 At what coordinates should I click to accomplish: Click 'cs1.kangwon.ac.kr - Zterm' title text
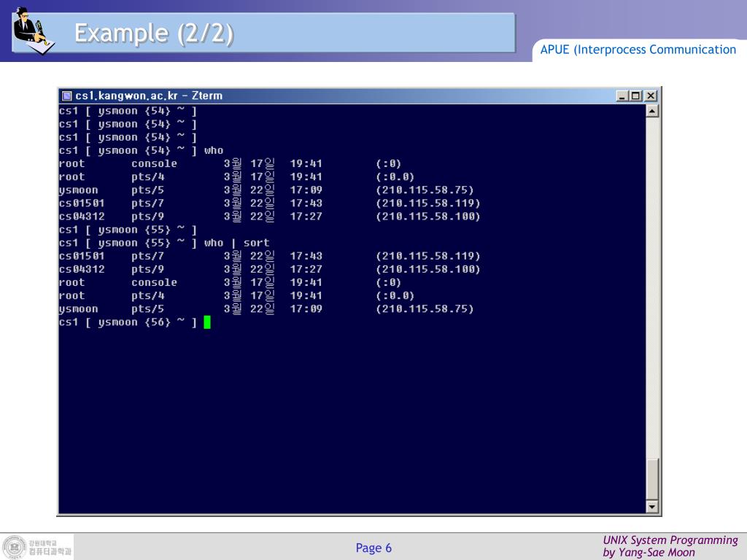click(149, 96)
